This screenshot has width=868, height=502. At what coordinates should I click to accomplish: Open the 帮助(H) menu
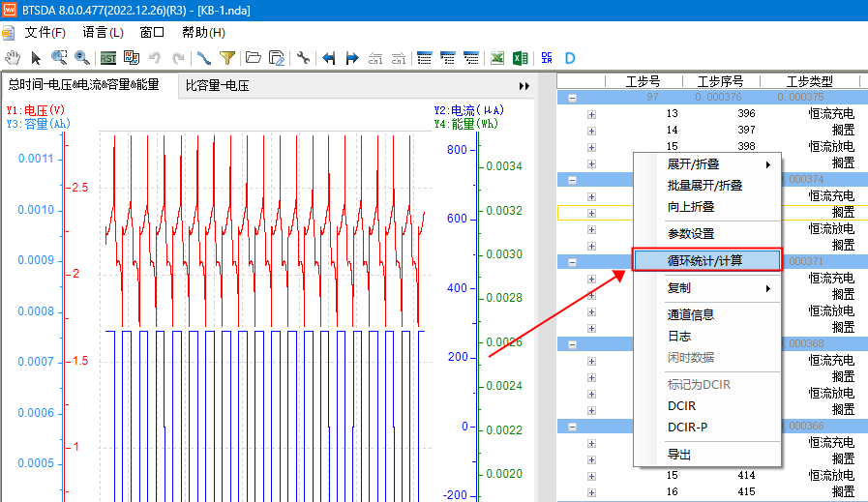point(203,33)
